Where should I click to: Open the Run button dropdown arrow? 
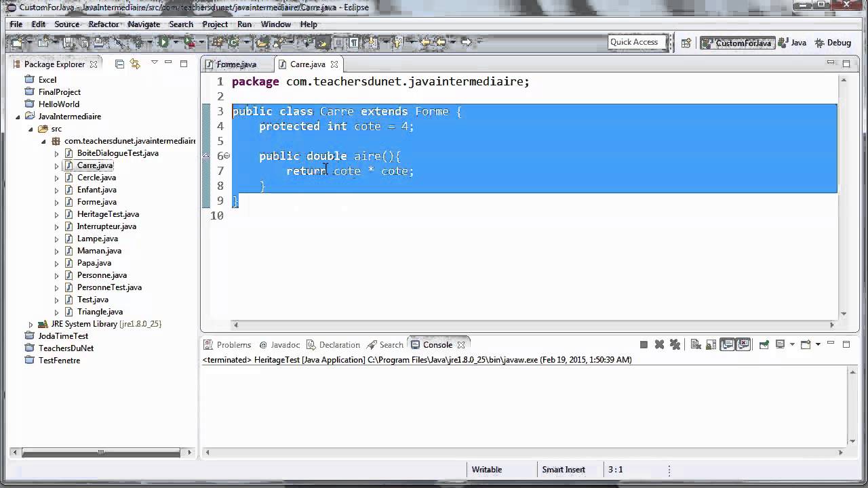pyautogui.click(x=176, y=42)
